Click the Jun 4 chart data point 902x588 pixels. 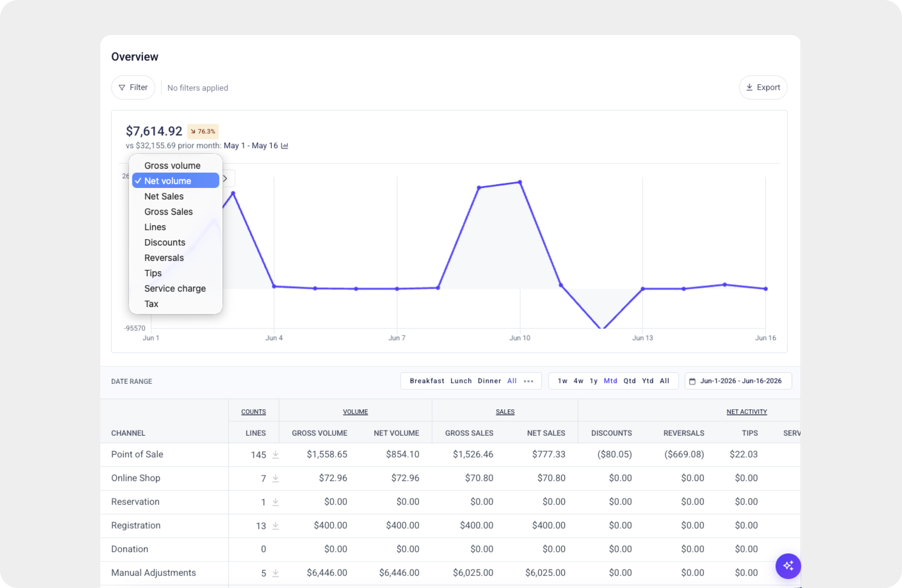click(x=274, y=286)
